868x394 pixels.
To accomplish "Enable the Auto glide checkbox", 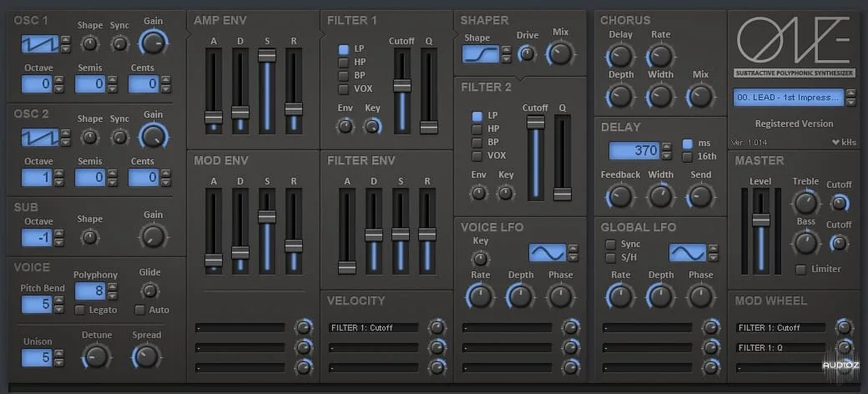I will click(139, 310).
